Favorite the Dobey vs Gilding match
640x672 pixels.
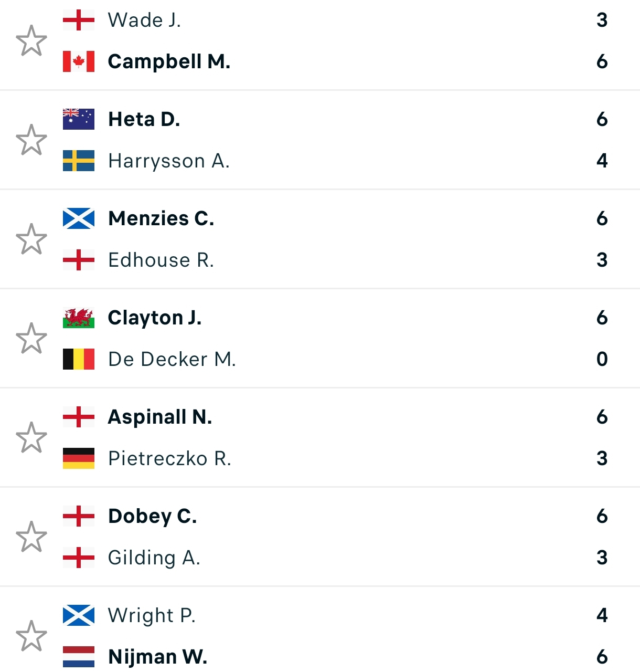[x=31, y=537]
